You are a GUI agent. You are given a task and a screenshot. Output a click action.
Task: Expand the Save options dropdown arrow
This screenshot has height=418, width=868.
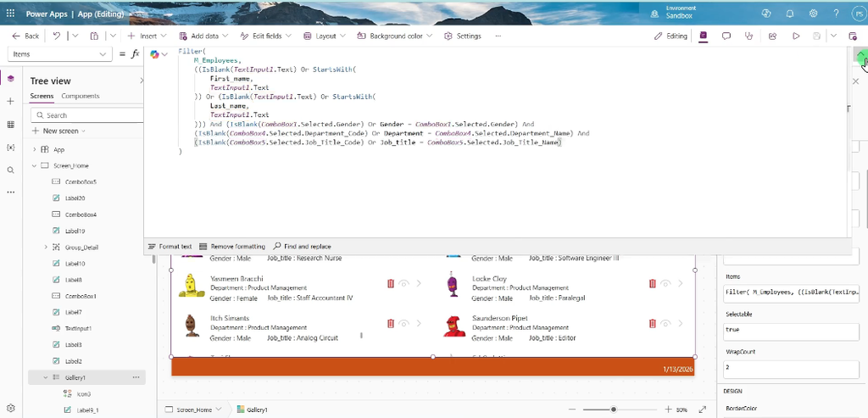point(833,36)
